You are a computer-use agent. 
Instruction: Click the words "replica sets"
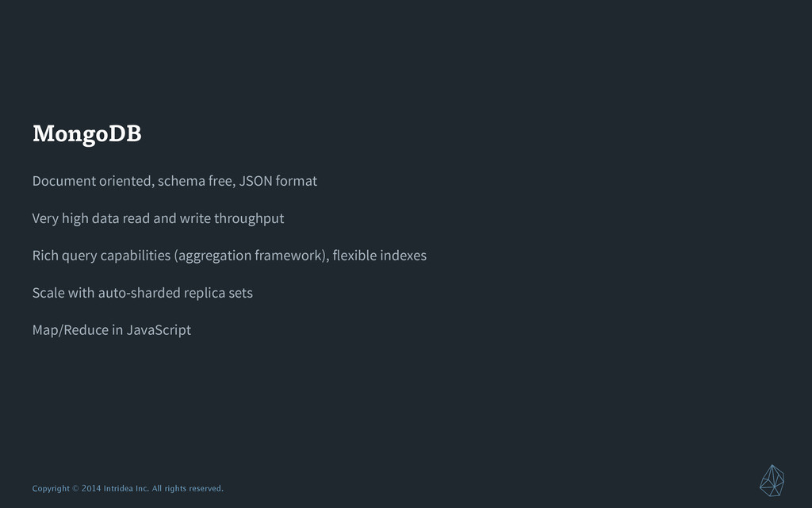point(218,293)
